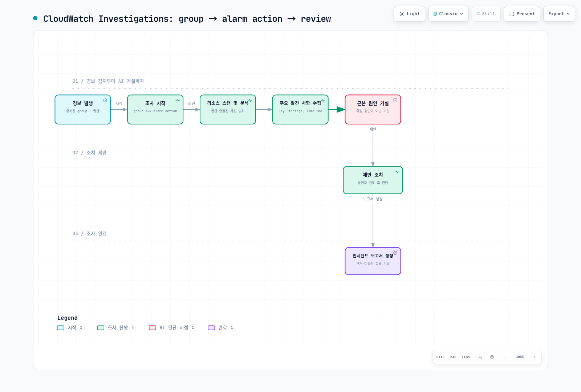Screen dimensions: 581x392
Task: Switch to PATH view mode
Action: click(440, 357)
